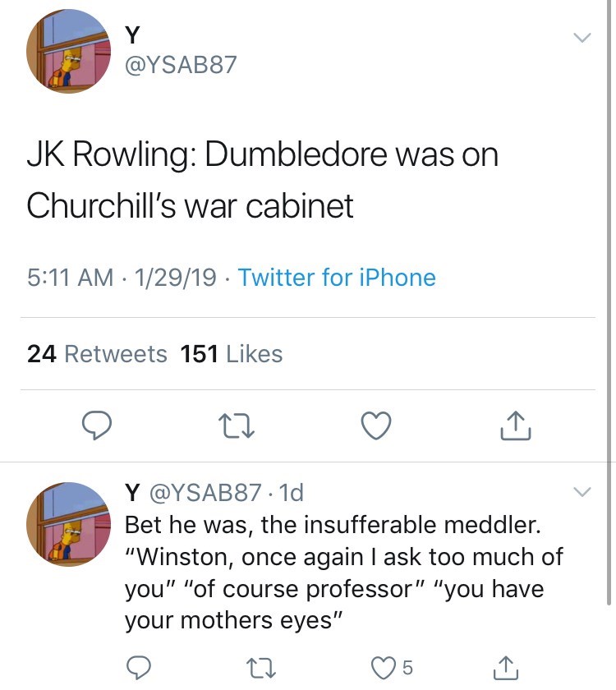Open the reply tweet text

[x=343, y=573]
